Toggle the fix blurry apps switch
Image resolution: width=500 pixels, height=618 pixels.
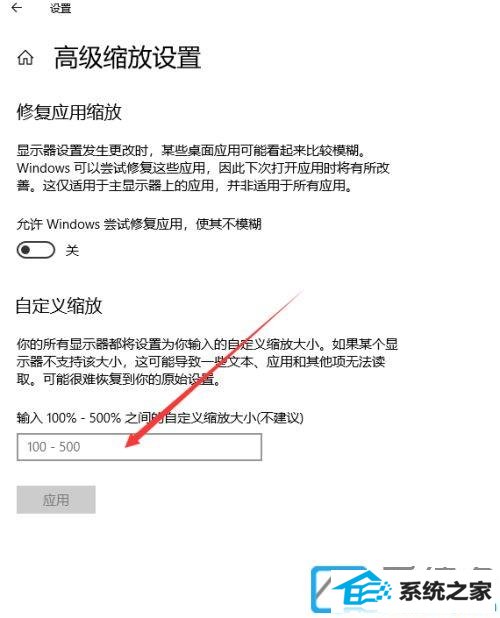pos(35,250)
